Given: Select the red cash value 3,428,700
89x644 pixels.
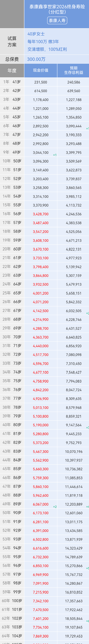Looking at the screenshot, I should pyautogui.click(x=41, y=214).
